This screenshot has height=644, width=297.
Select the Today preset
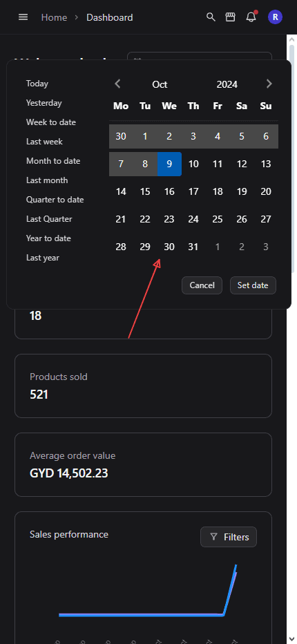pos(37,84)
